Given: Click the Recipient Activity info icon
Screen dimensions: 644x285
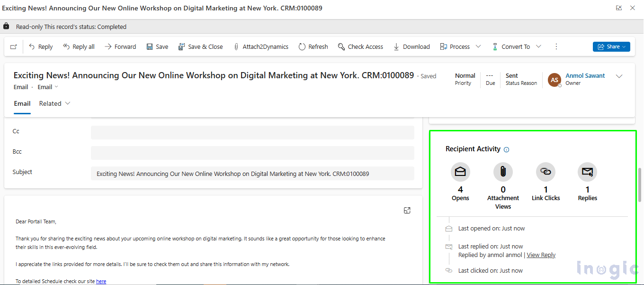Looking at the screenshot, I should [506, 149].
